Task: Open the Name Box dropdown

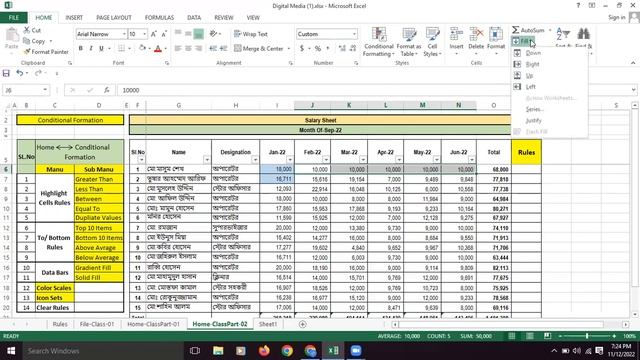Action: [x=45, y=90]
